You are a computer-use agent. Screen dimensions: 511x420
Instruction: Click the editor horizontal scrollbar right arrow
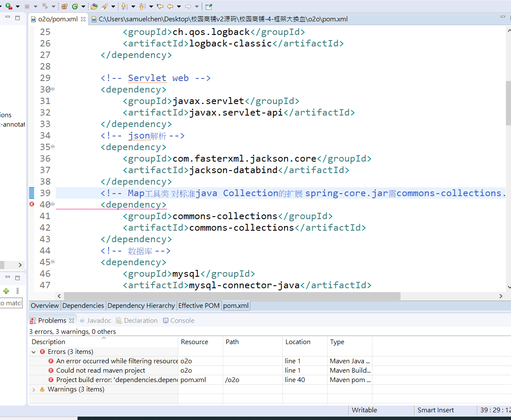click(x=501, y=296)
